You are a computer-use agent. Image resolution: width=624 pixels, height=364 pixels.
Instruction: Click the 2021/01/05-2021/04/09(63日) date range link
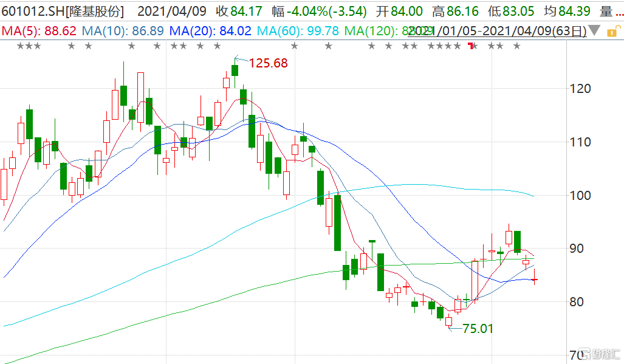tap(497, 31)
